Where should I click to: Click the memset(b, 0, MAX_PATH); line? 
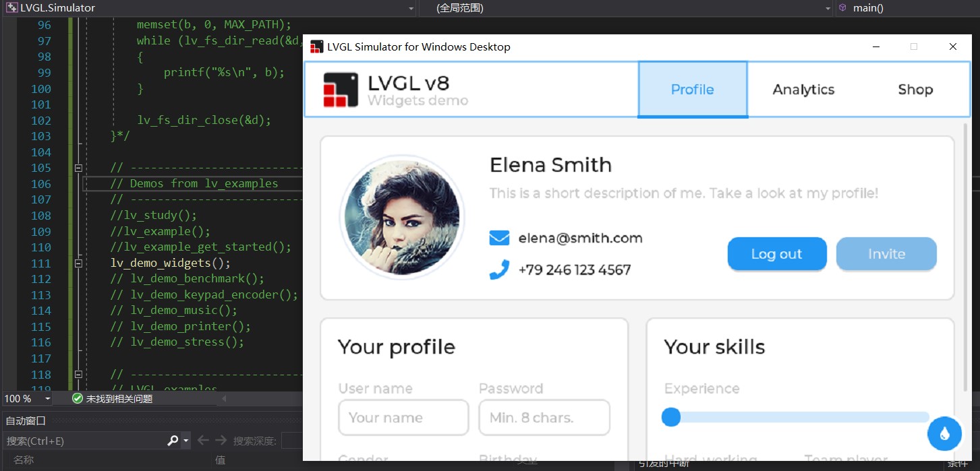(x=214, y=24)
